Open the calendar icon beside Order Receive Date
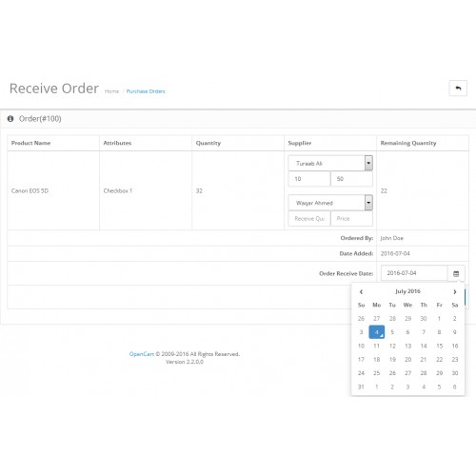This screenshot has height=476, width=476. (456, 273)
